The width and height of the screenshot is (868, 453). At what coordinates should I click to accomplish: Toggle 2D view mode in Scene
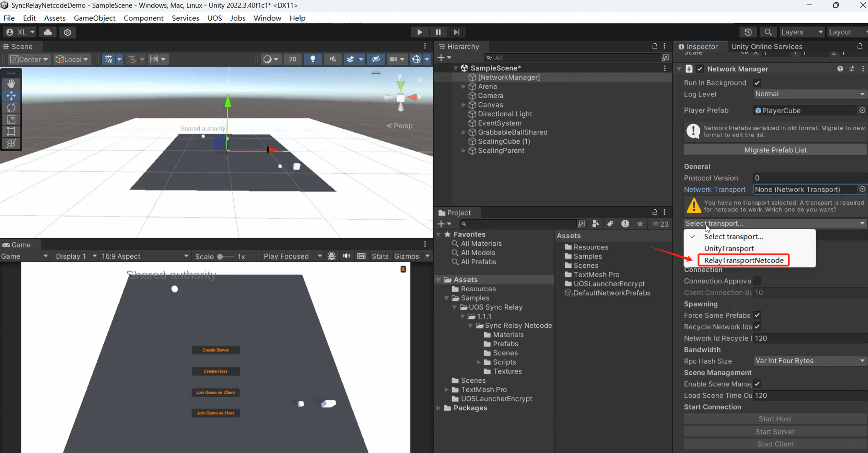292,59
